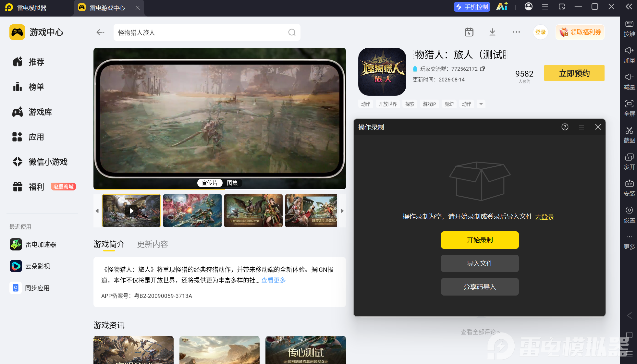
Task: Show previous screenshots with left arrow
Action: 97,211
